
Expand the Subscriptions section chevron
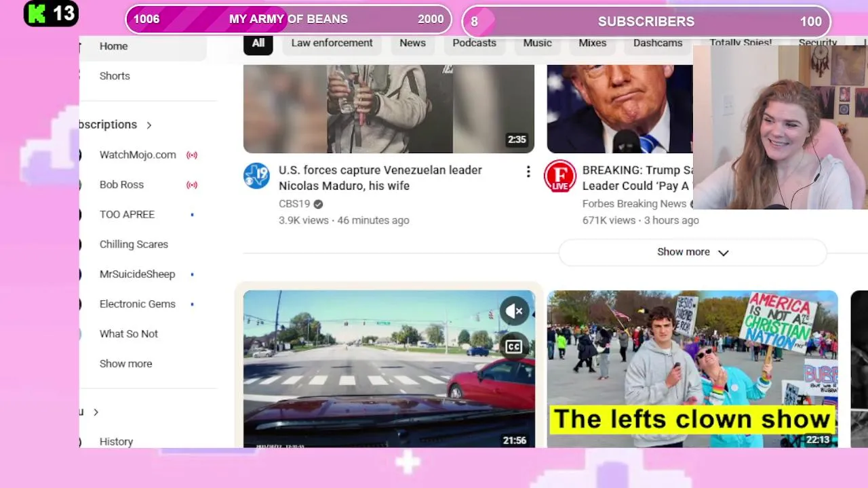(149, 125)
